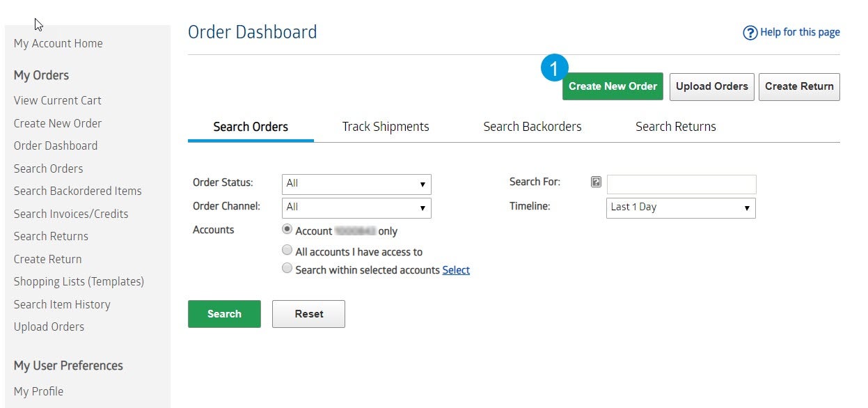Screen dimensions: 868x408
Task: Switch to the Track Shipments tab
Action: 386,127
